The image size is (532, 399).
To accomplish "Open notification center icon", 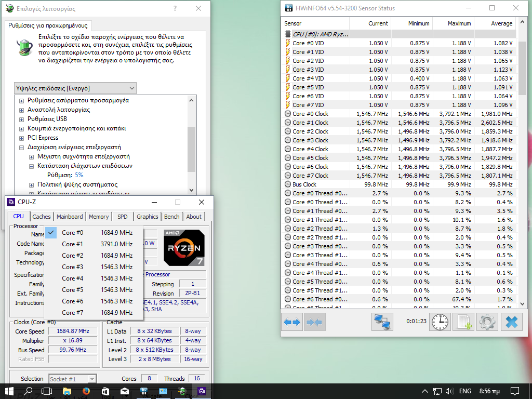I will [x=515, y=391].
